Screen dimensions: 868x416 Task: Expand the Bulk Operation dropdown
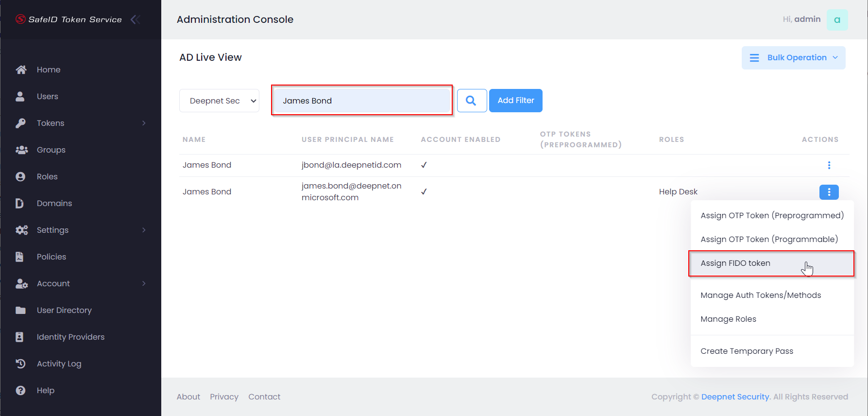pos(793,58)
